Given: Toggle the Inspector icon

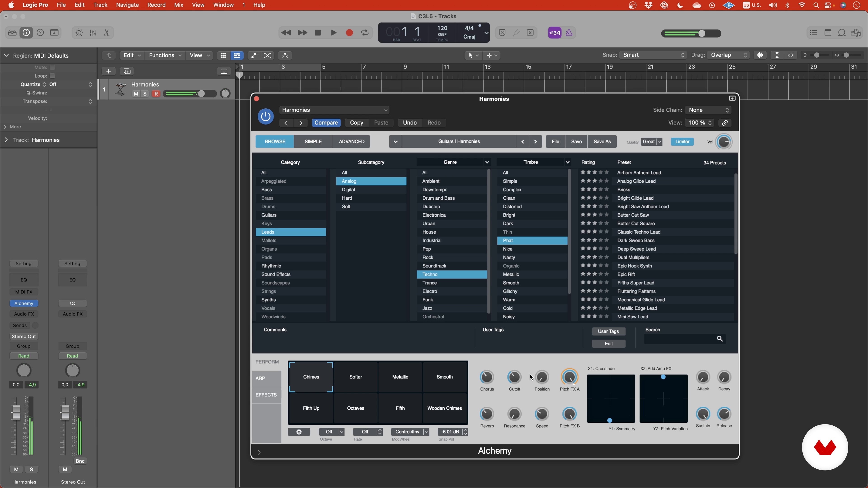Looking at the screenshot, I should tap(26, 33).
